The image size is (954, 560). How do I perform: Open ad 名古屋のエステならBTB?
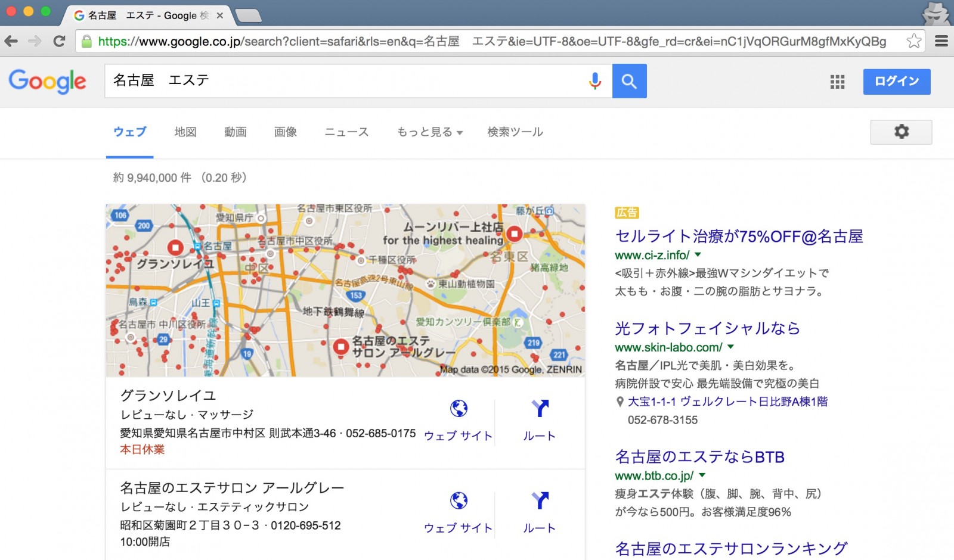699,457
